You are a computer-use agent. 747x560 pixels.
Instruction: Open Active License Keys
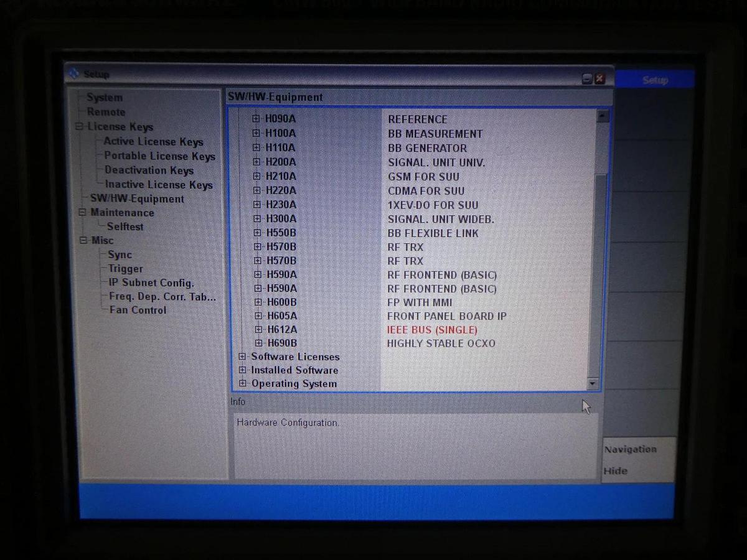[153, 142]
